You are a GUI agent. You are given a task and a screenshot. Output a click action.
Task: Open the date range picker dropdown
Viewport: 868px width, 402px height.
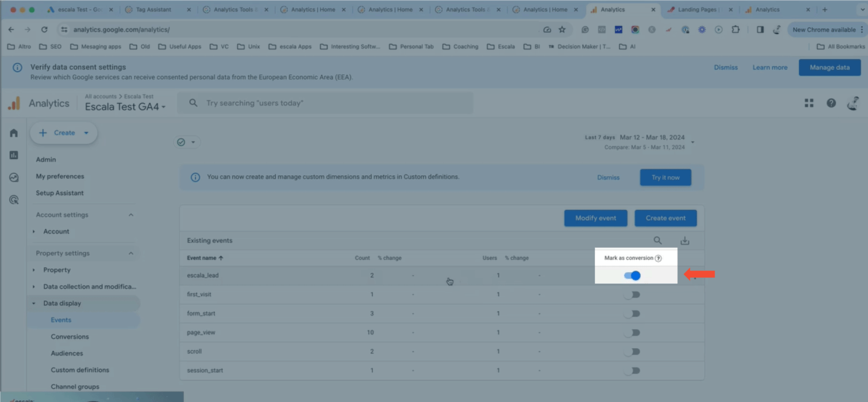692,142
